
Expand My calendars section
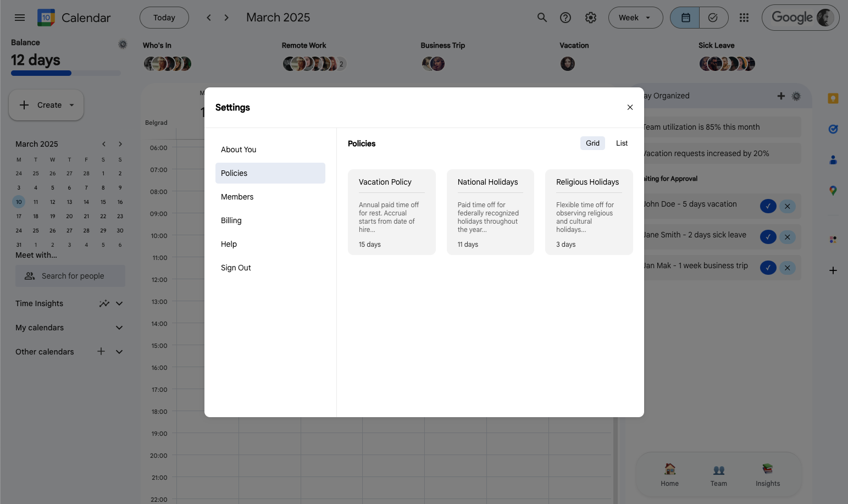[119, 328]
